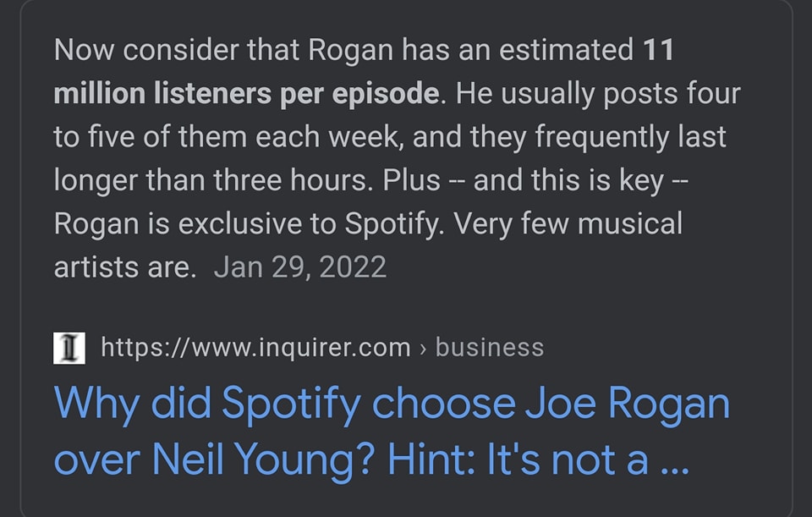Click 'Rogan is exclusive to Spotify' sentence

[x=249, y=224]
